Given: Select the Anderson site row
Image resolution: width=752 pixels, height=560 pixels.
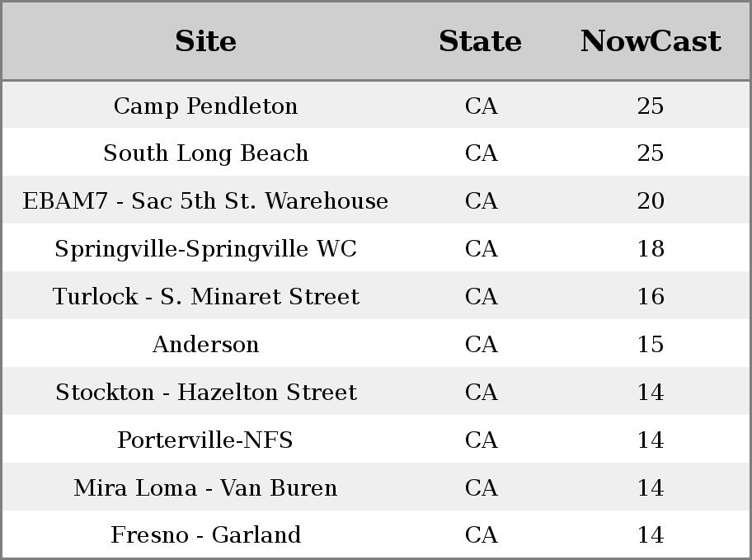Looking at the screenshot, I should (376, 344).
